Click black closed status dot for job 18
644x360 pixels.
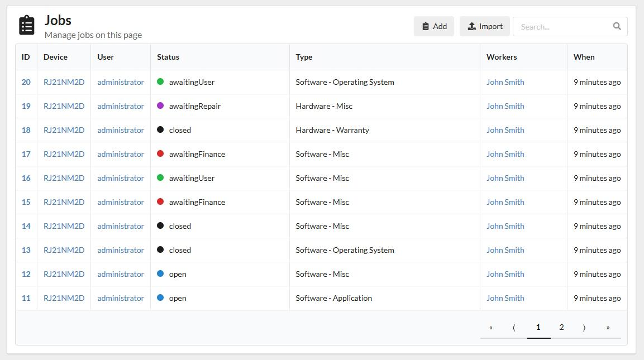[160, 130]
